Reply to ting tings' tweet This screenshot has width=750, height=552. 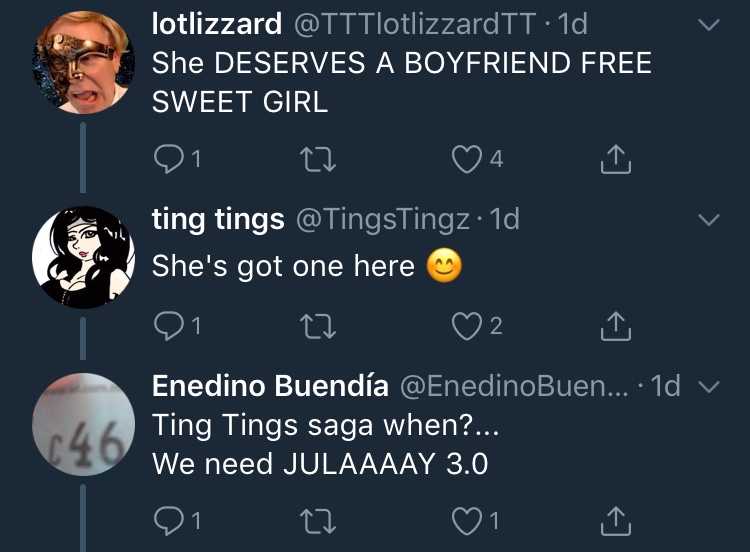(169, 326)
